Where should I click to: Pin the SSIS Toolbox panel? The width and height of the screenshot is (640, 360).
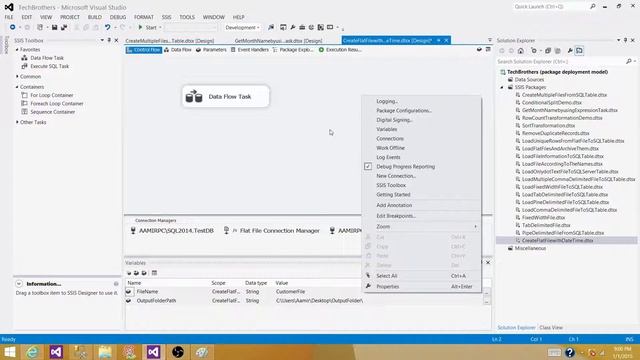109,40
